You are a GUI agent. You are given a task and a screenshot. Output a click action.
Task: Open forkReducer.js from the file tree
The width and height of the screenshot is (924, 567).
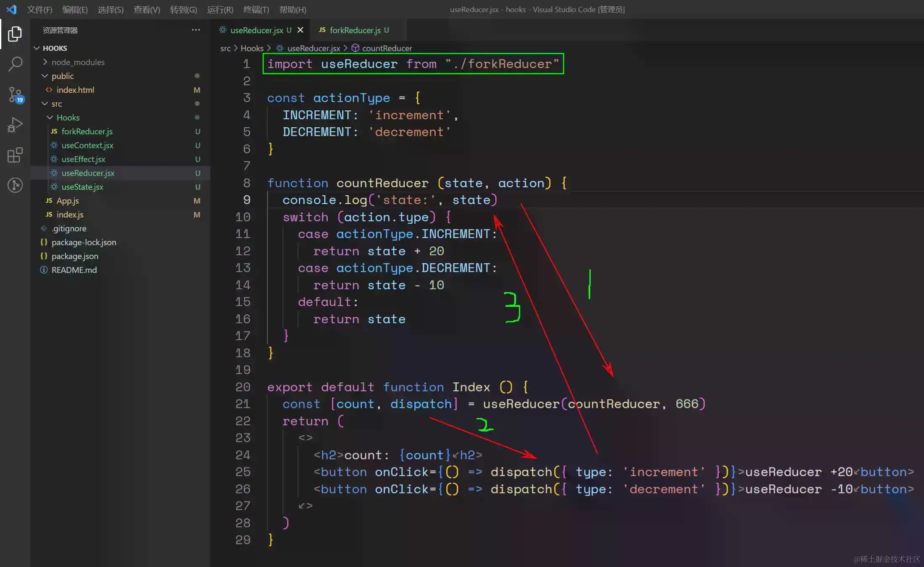[87, 131]
